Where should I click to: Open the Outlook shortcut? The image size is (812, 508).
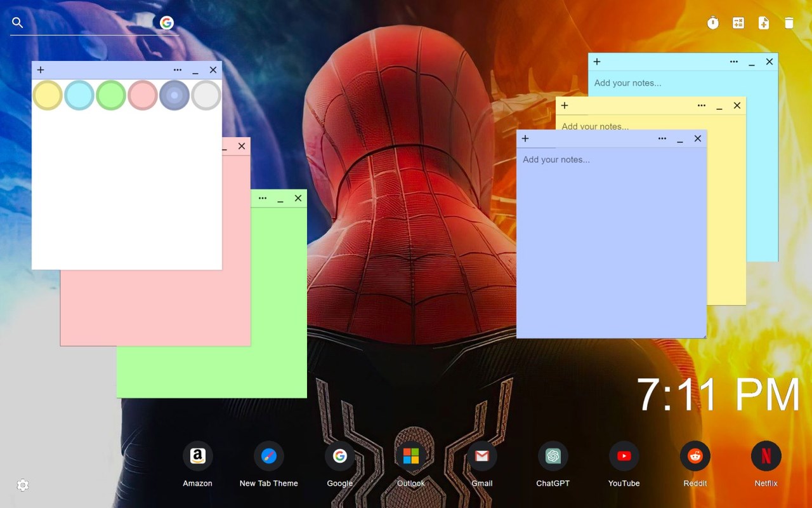[x=411, y=456]
